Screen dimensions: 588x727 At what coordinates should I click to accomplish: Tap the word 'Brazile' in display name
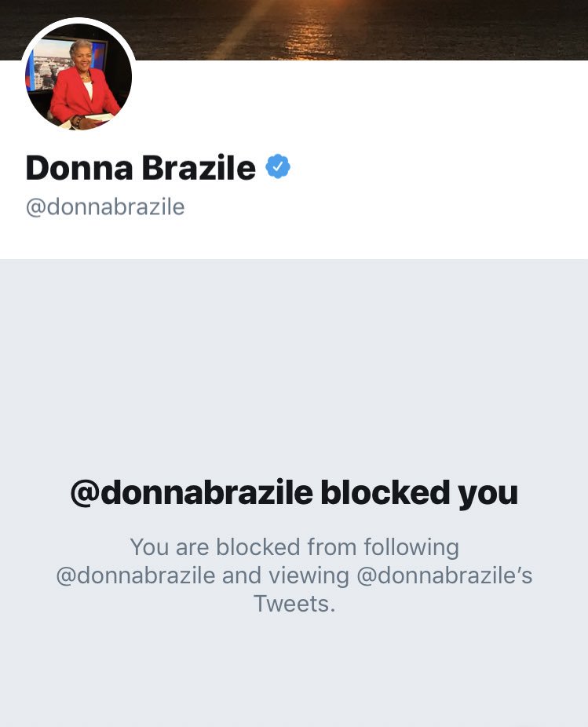[x=199, y=167]
